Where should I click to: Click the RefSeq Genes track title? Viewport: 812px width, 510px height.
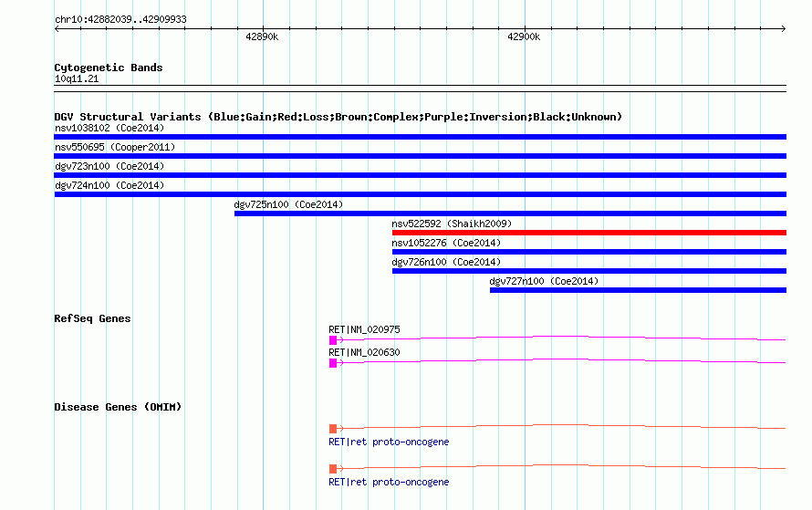(x=92, y=318)
